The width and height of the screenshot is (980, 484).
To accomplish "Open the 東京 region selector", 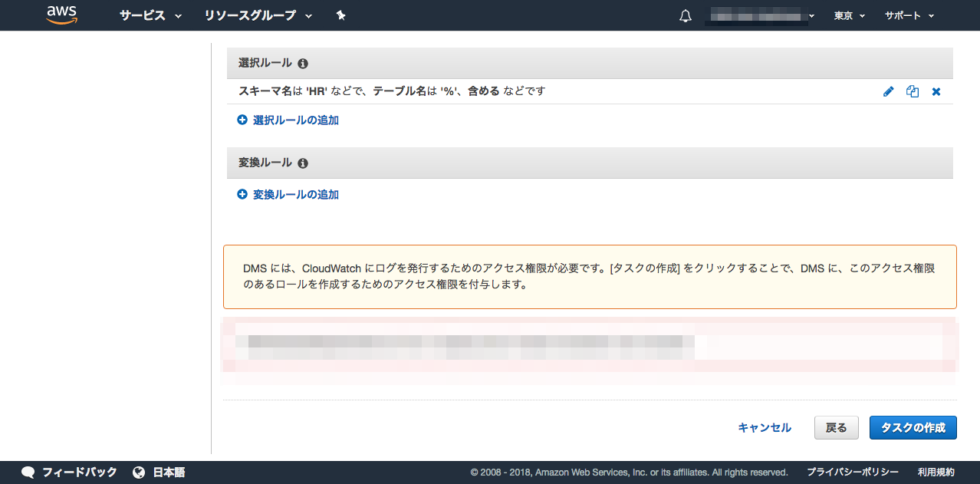I will [850, 15].
